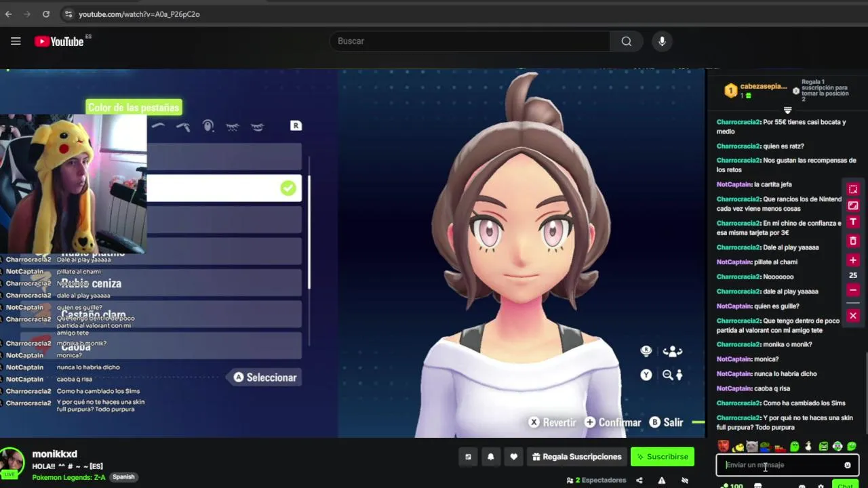This screenshot has height=488, width=868.
Task: Click the image annotation tool in red toolbar
Action: (x=853, y=205)
